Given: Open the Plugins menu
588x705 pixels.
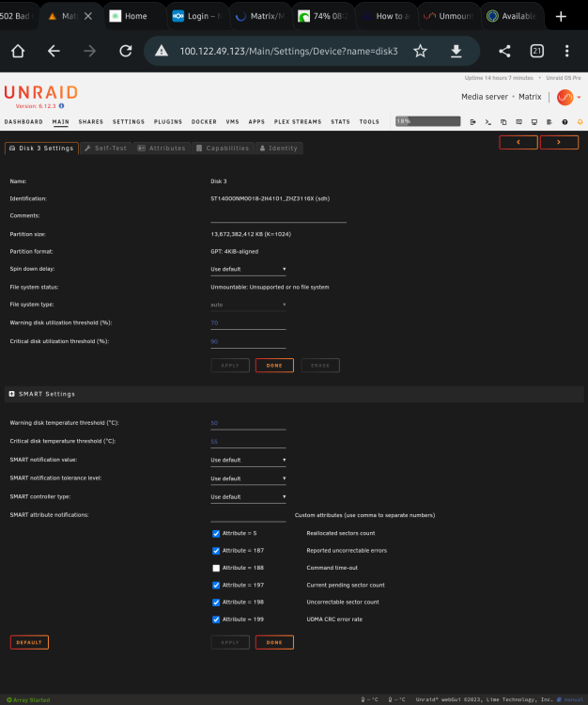Looking at the screenshot, I should pyautogui.click(x=168, y=122).
